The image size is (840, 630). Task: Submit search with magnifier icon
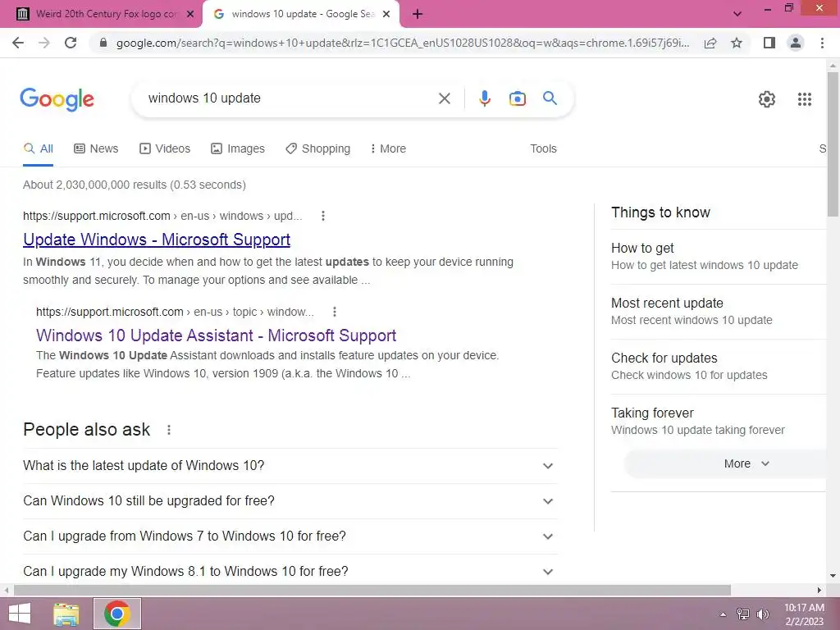(550, 98)
